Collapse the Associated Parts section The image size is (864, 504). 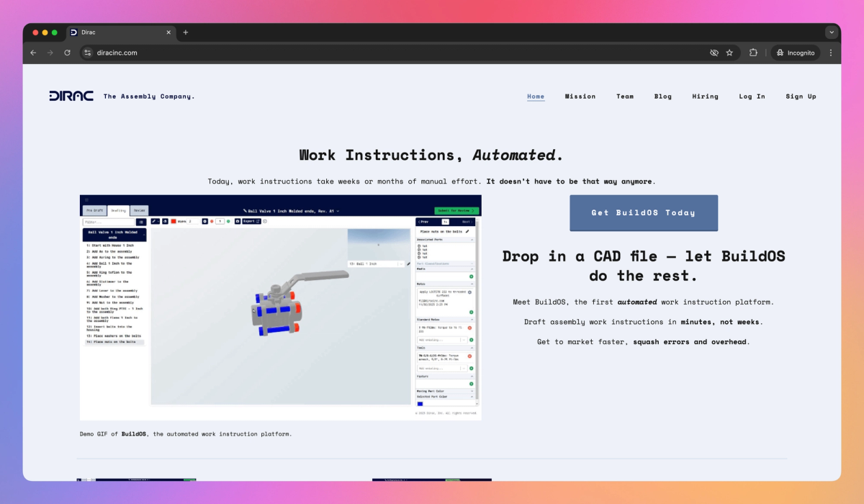point(472,239)
